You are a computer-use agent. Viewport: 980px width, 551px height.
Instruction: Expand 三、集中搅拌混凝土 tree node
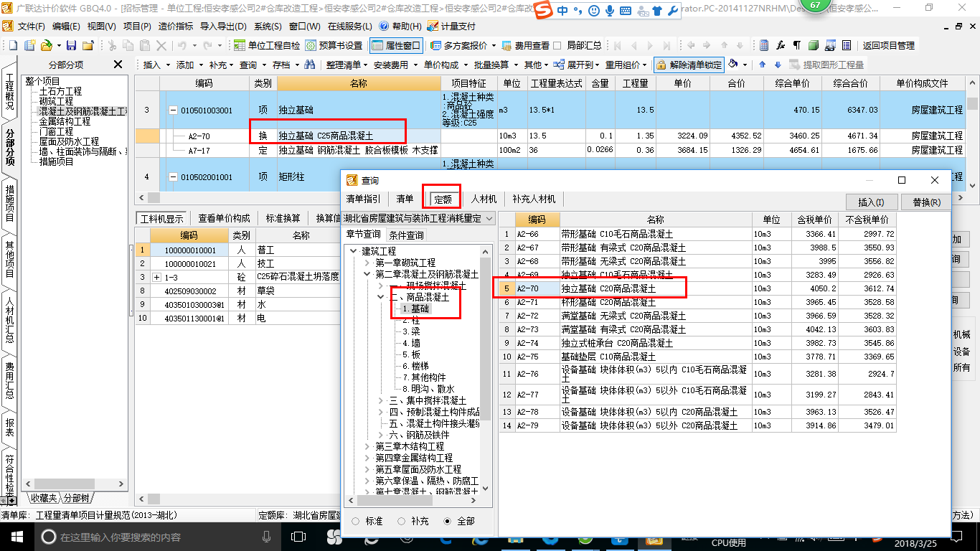pyautogui.click(x=382, y=400)
